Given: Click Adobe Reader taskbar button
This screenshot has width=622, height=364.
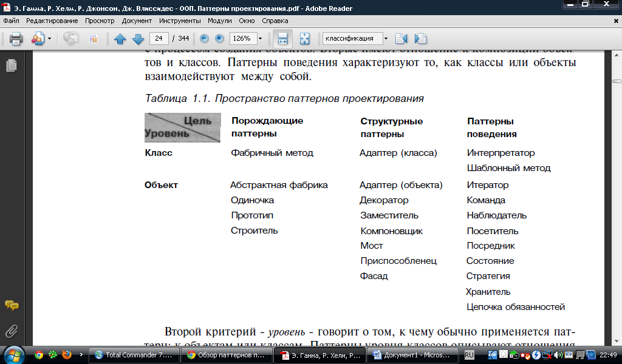Looking at the screenshot, I should click(320, 356).
